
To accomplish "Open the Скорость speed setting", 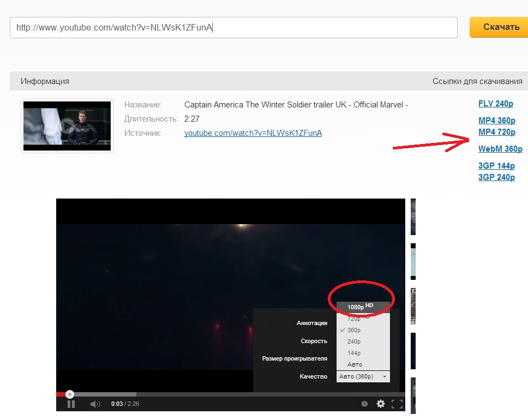I will point(314,341).
